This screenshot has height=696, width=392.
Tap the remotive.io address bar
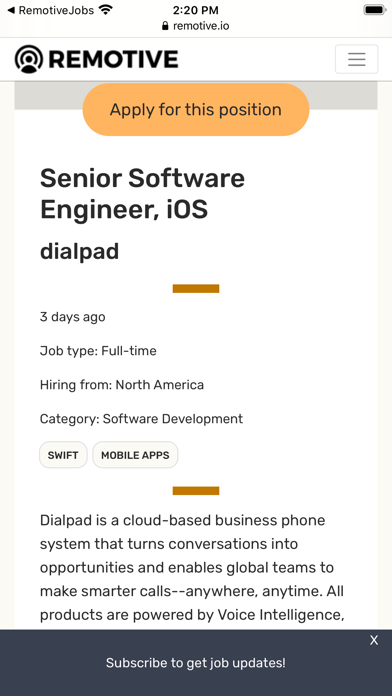pos(196,26)
